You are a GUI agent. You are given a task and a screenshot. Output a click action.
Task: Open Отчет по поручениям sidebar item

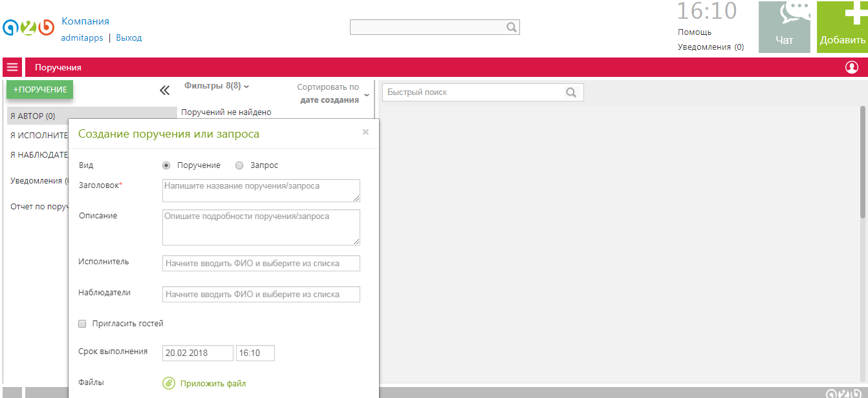39,207
